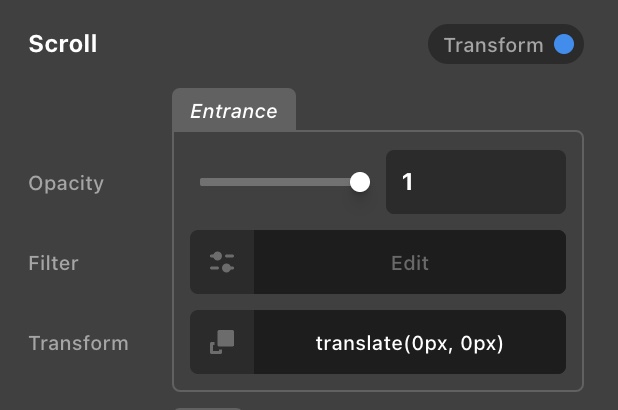Open the partially visible tab below Entrance panel
The width and height of the screenshot is (618, 410).
pyautogui.click(x=208, y=406)
